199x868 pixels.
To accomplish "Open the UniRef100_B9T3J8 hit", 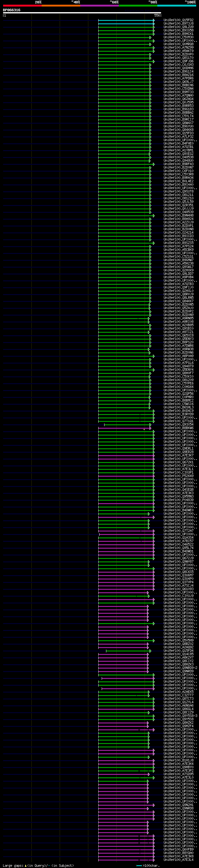I will [178, 24].
